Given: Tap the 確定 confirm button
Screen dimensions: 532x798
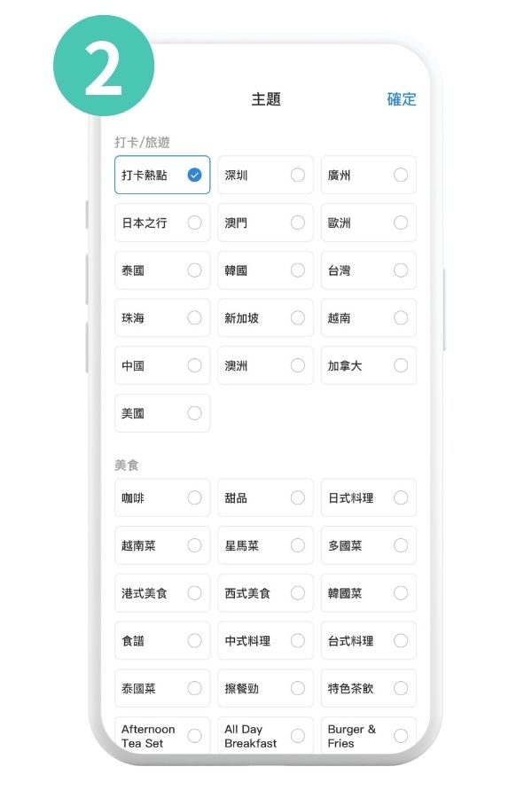Looking at the screenshot, I should pos(401,99).
